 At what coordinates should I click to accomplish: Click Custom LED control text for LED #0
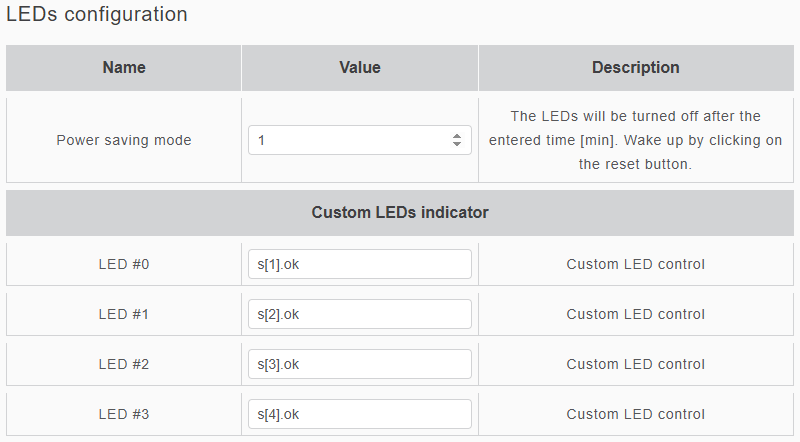click(636, 264)
